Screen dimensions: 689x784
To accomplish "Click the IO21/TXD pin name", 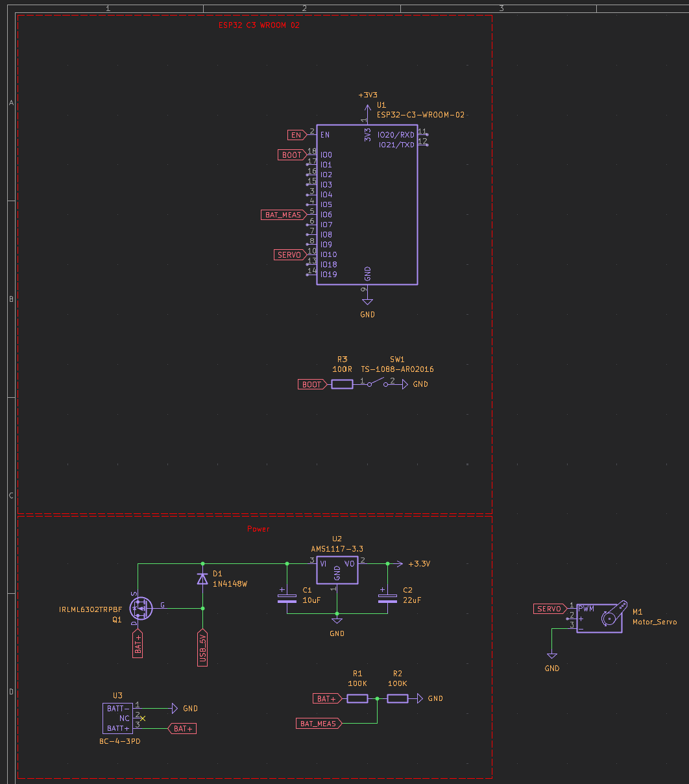I will coord(396,145).
